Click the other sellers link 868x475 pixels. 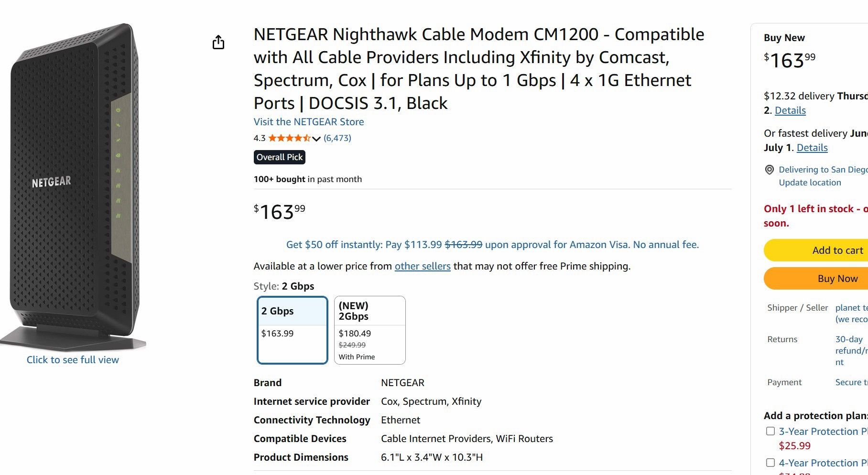(423, 266)
